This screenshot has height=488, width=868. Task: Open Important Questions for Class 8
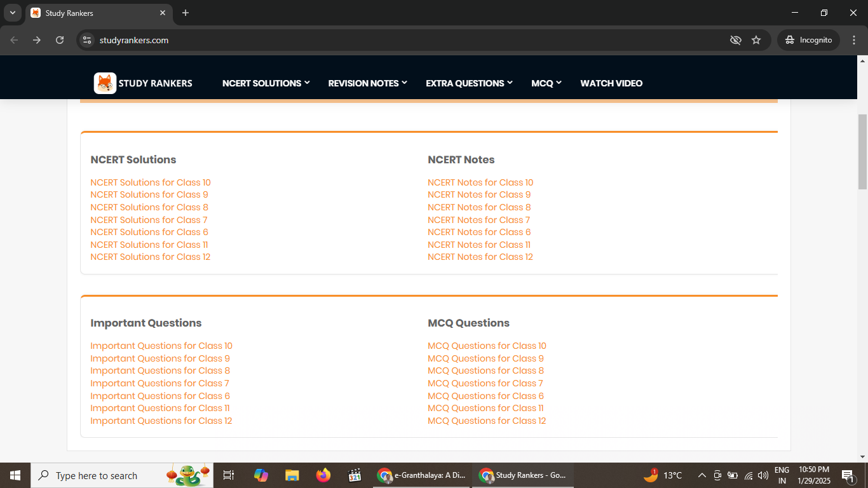point(160,370)
